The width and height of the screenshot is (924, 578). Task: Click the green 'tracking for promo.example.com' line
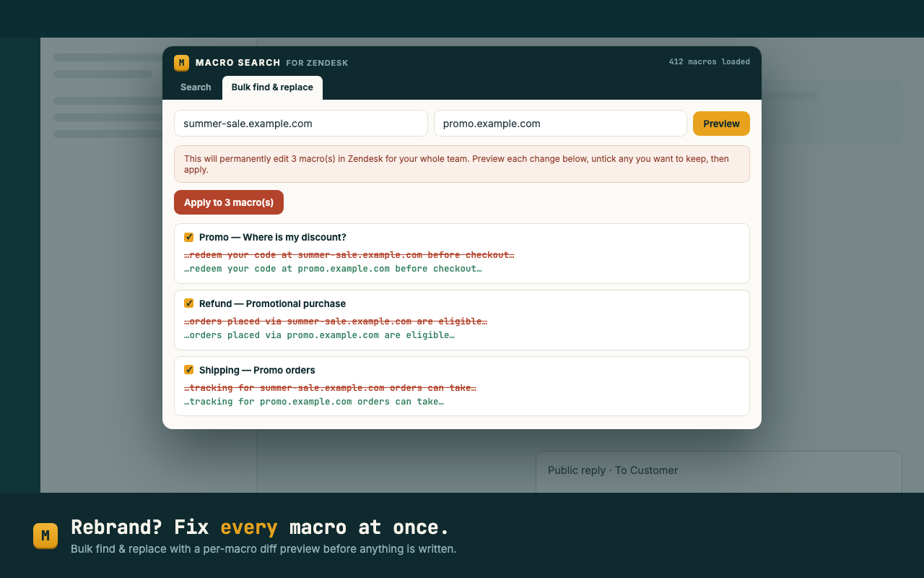pyautogui.click(x=314, y=402)
